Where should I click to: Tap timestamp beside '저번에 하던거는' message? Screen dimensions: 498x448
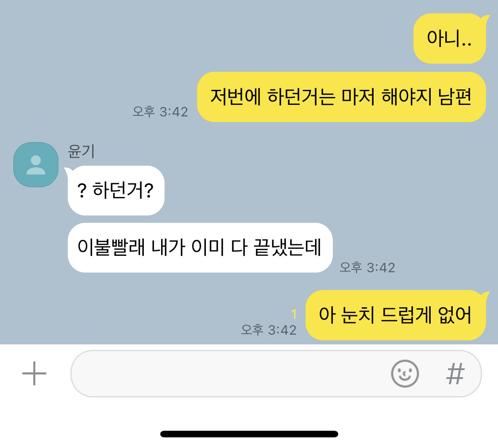[160, 112]
